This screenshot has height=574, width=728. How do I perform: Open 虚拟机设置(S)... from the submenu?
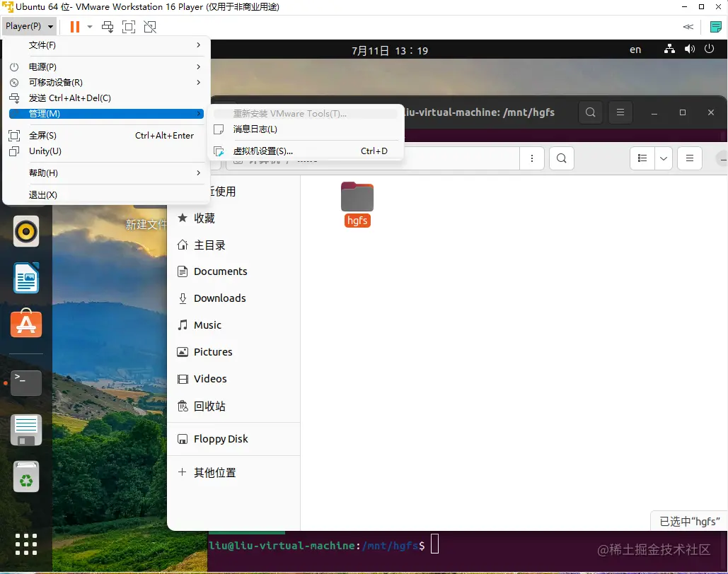tap(306, 151)
